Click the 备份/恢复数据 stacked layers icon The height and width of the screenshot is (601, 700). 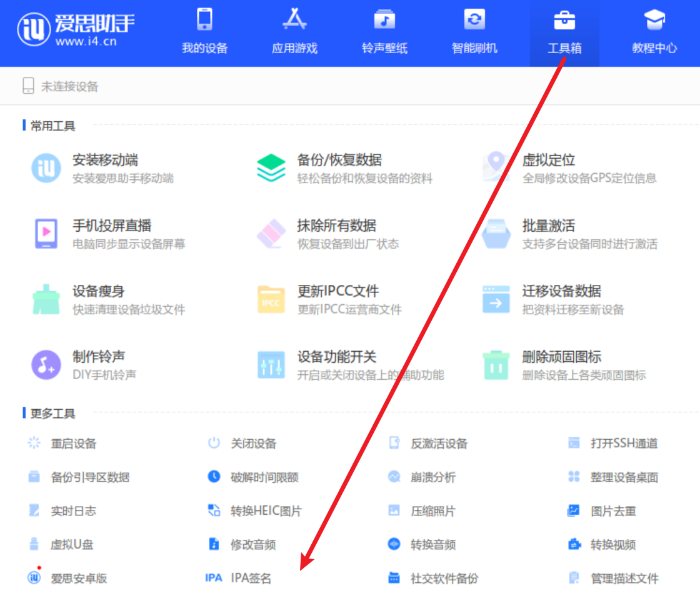tap(271, 168)
